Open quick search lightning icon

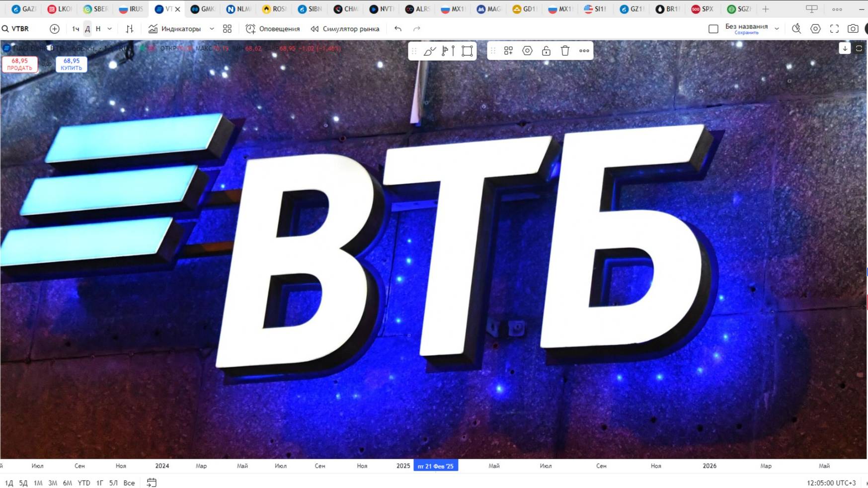click(796, 29)
